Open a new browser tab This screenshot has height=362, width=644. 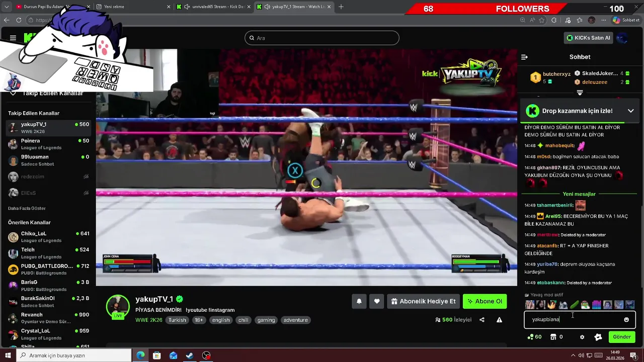341,7
